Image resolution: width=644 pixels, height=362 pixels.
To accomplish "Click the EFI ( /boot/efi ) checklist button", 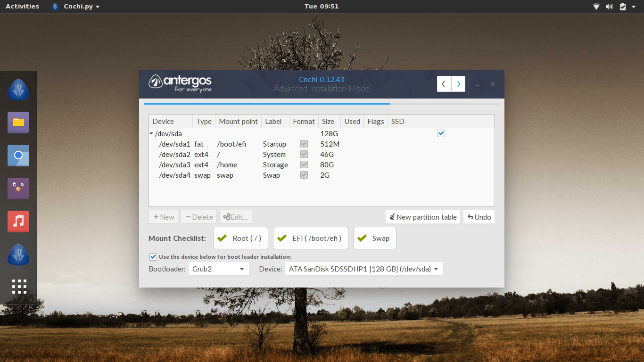I will point(311,238).
